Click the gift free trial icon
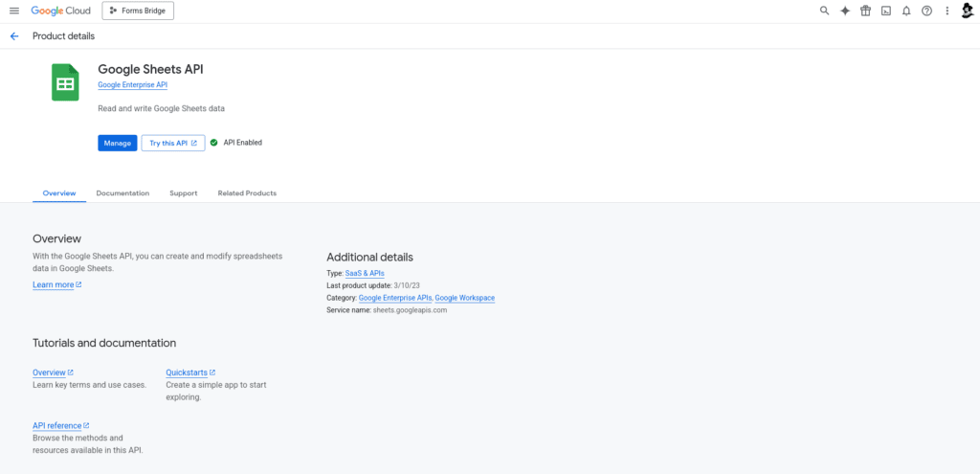This screenshot has height=474, width=980. point(865,11)
